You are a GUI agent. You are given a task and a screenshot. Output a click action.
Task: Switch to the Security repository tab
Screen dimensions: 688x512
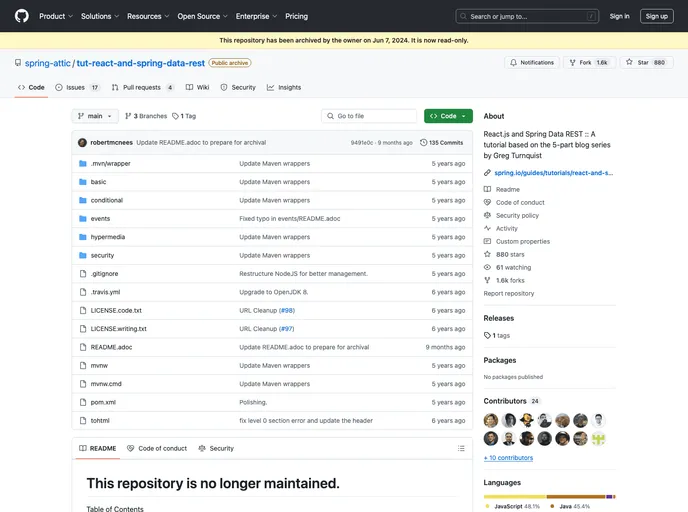tap(238, 87)
